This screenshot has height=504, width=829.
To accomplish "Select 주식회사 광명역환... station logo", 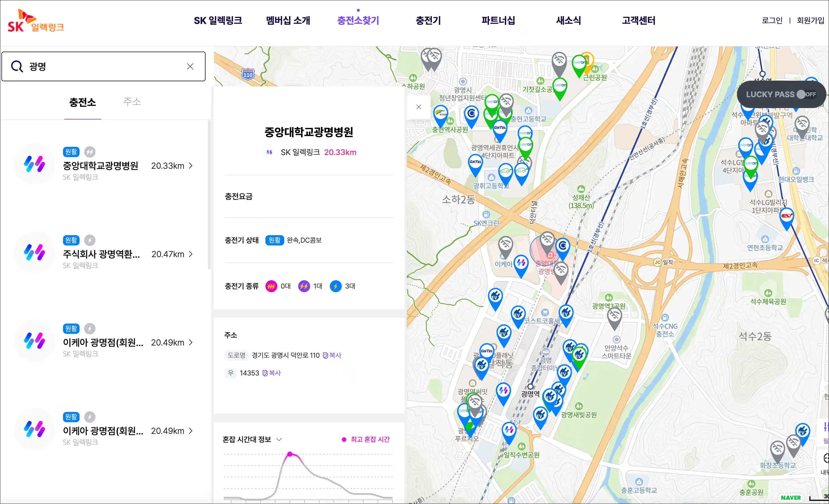I will pos(35,252).
